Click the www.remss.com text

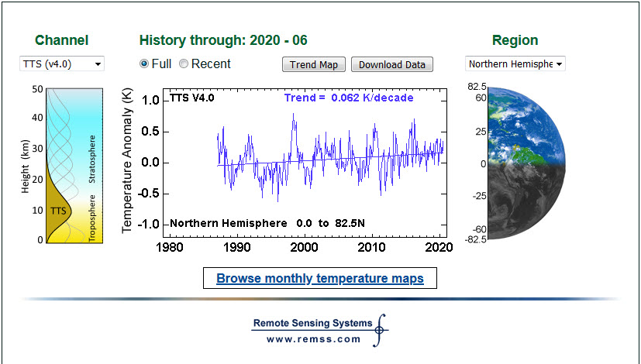pos(314,339)
